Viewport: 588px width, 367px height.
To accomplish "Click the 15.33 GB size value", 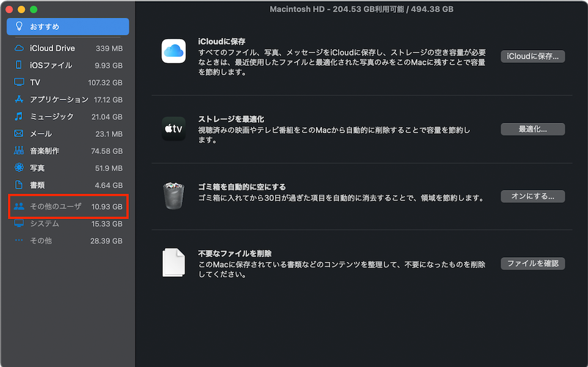I will tap(106, 224).
